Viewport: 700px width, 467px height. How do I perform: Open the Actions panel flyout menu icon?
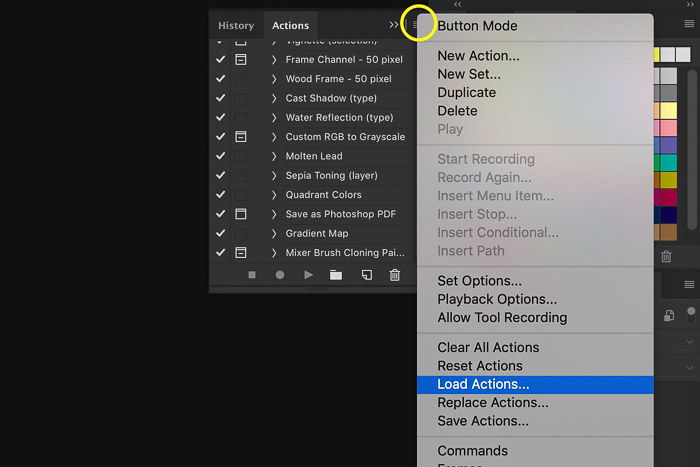417,25
